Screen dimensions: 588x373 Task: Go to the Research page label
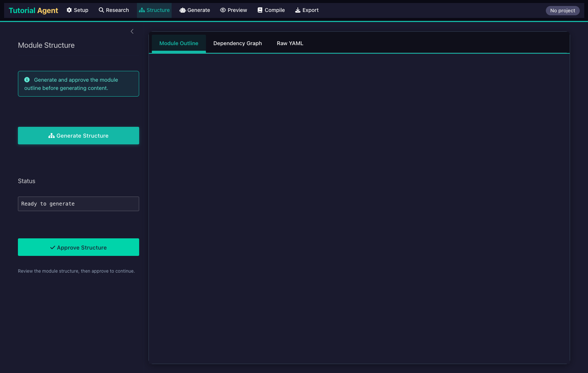(118, 10)
